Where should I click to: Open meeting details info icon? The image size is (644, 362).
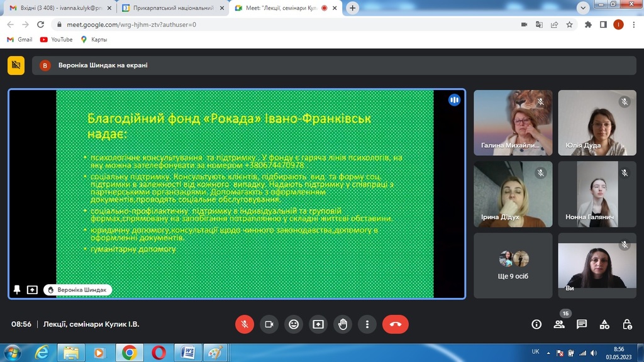coord(536,324)
